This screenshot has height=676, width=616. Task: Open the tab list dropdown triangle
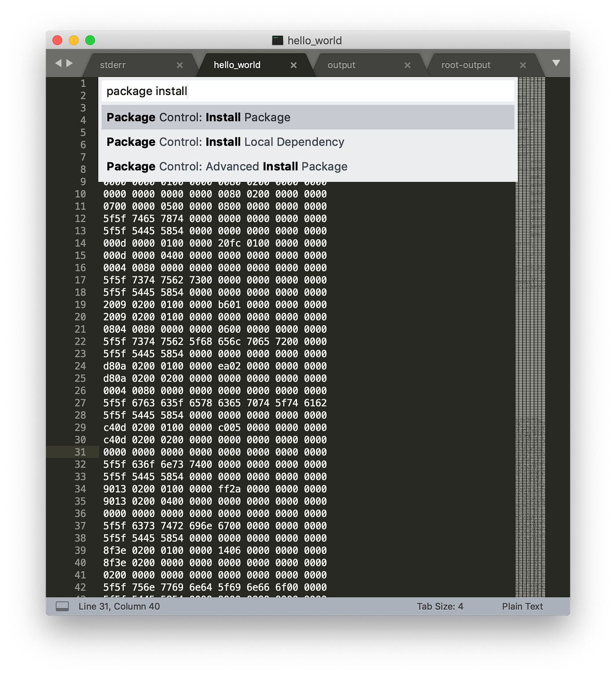(x=556, y=63)
